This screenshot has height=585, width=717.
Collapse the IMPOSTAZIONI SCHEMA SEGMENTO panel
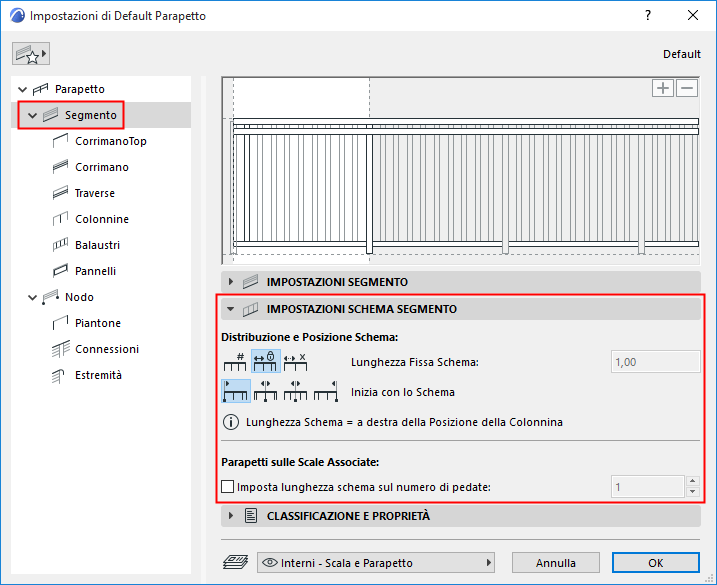coord(231,309)
